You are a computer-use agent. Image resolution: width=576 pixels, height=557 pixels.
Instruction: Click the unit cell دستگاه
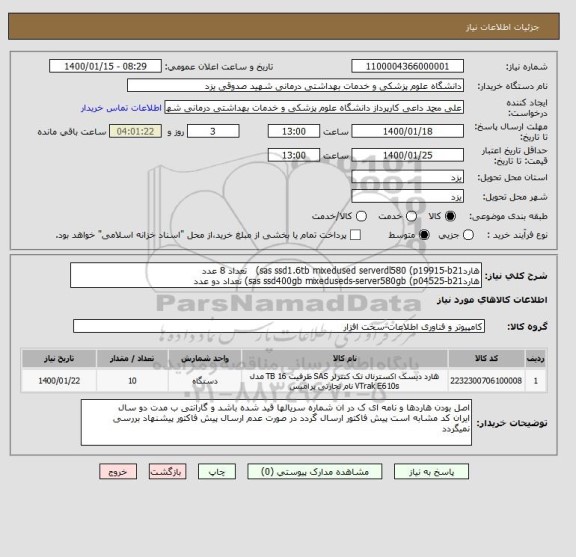coord(205,381)
